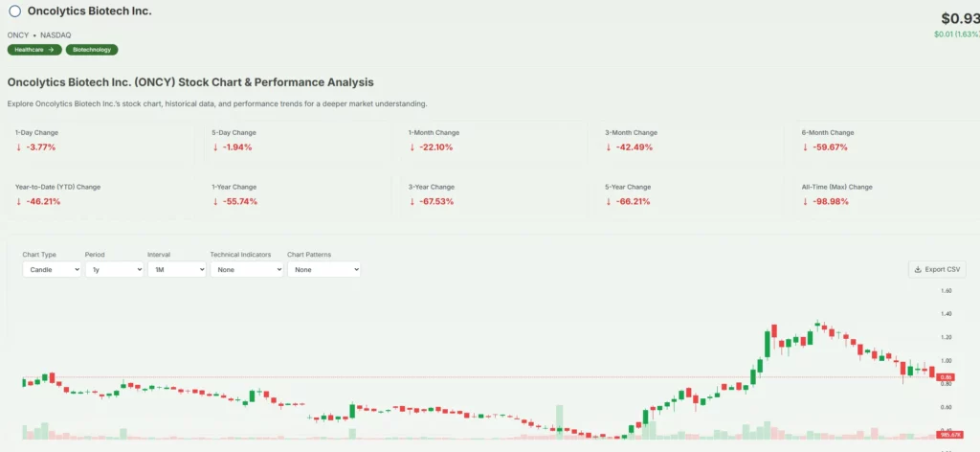Select the 1-Year Change value -55.74%
Image resolution: width=980 pixels, height=452 pixels.
[x=239, y=201]
